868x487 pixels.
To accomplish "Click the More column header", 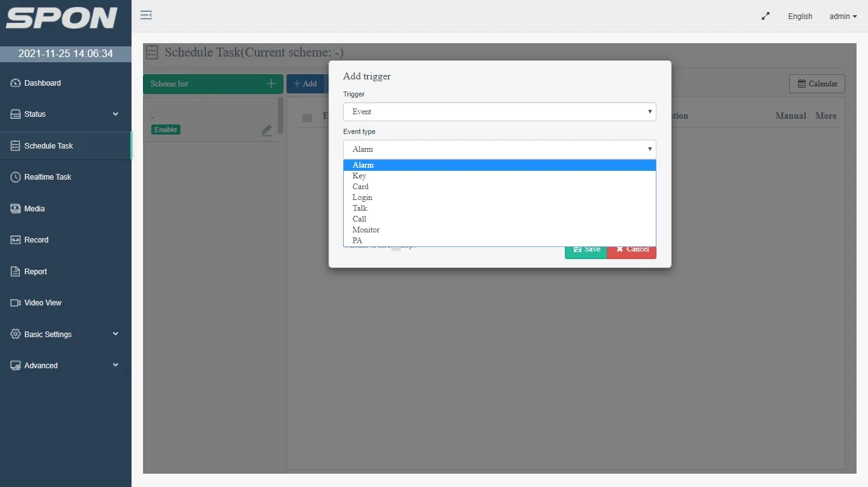I will (826, 116).
